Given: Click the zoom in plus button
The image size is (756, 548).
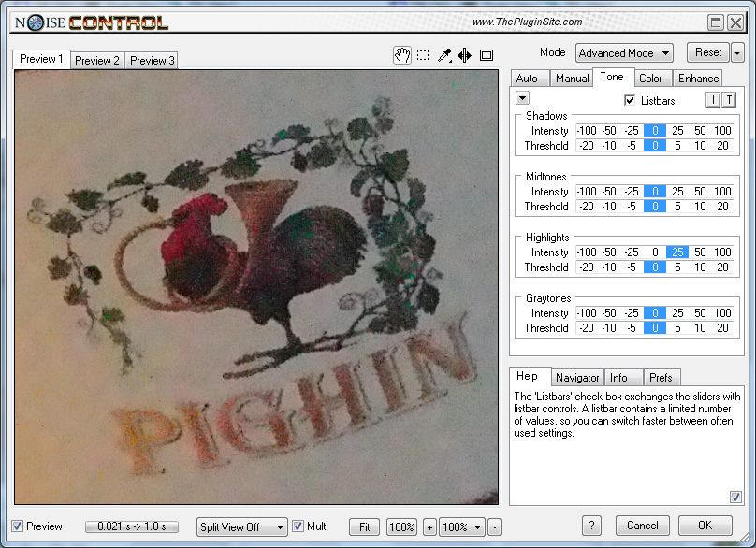Looking at the screenshot, I should (429, 526).
